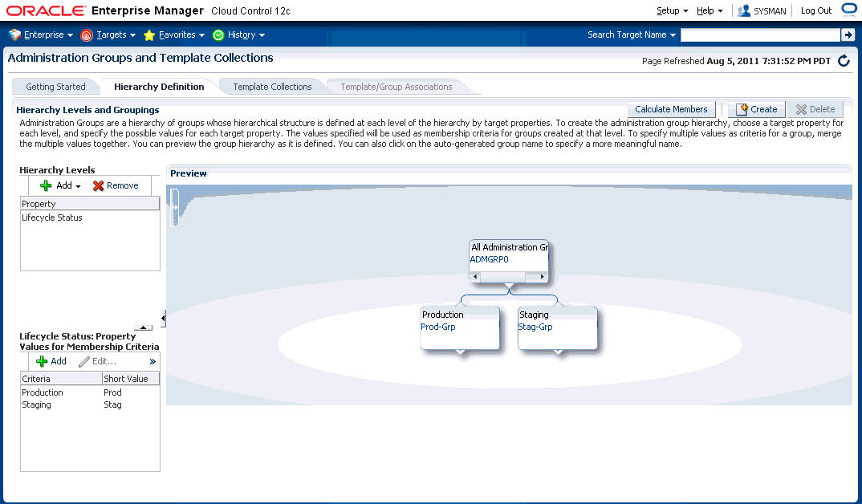Click the Criteria column header

(61, 379)
